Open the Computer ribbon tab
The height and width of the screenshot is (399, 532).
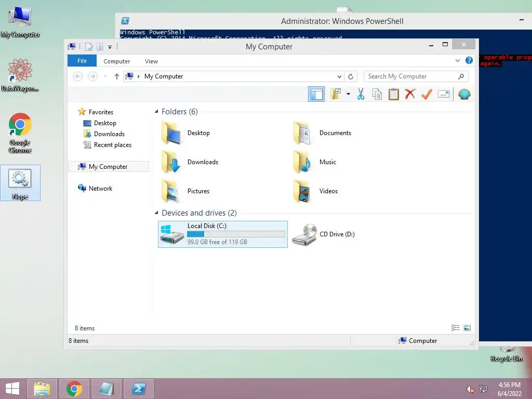pyautogui.click(x=117, y=61)
